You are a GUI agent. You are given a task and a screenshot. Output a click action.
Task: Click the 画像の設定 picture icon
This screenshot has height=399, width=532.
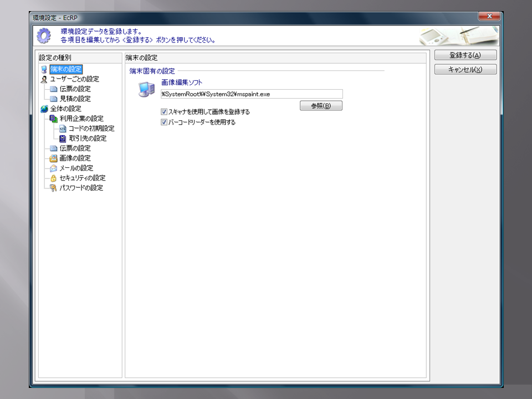point(53,158)
